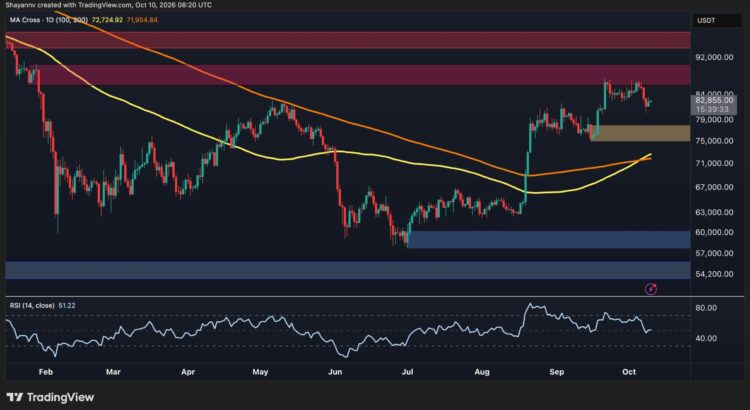Screen dimensions: 750x410
Task: Click the current price label 82,855.00
Action: coord(715,100)
